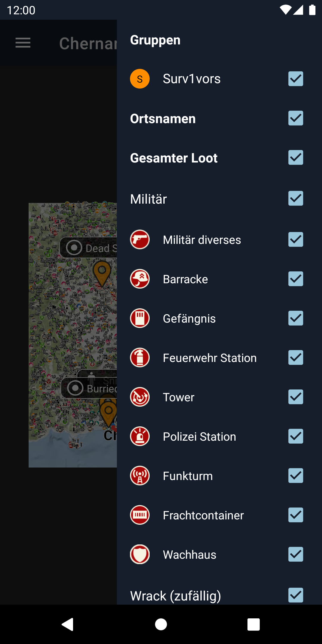This screenshot has height=644, width=322.
Task: Tap the Feuerwehr Station extinguisher icon
Action: coord(140,358)
